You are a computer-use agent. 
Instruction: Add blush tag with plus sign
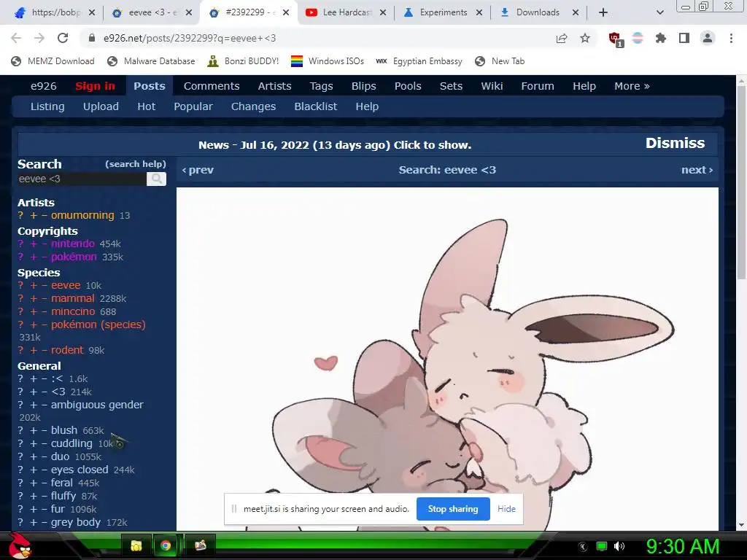(x=34, y=430)
